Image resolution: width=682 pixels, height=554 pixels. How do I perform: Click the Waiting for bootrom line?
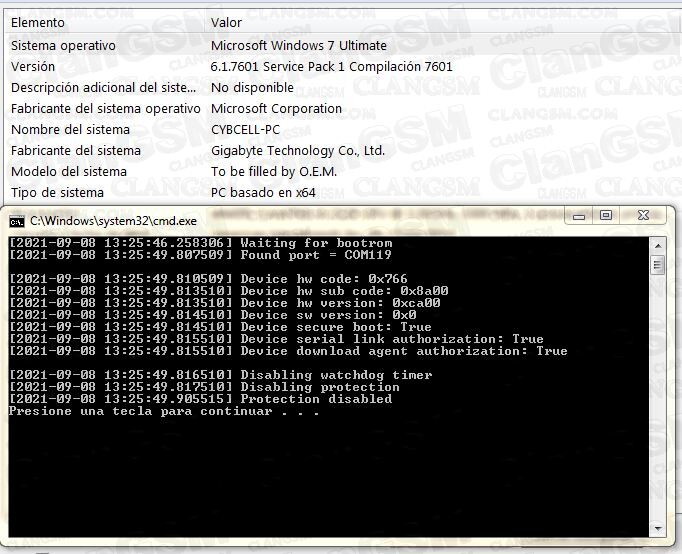point(201,243)
